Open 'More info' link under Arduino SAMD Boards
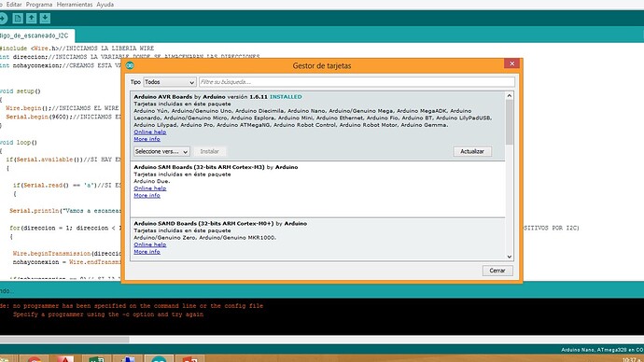This screenshot has height=362, width=644. point(147,252)
